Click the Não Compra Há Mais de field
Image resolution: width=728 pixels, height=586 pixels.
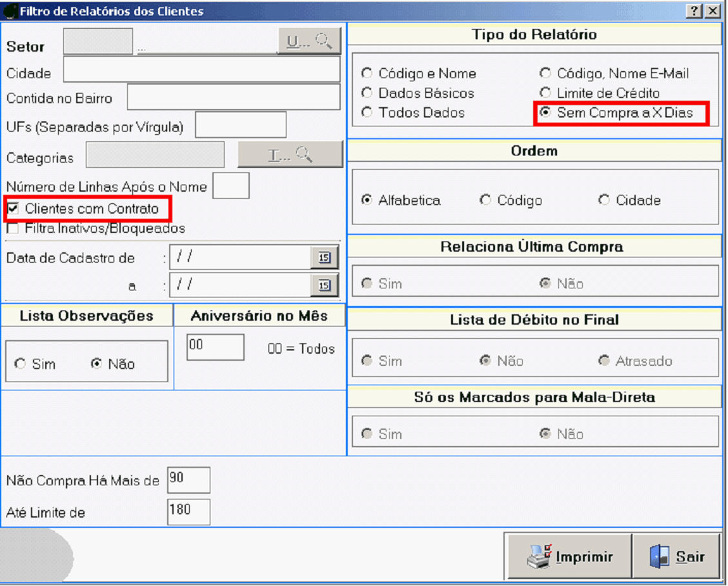click(188, 480)
